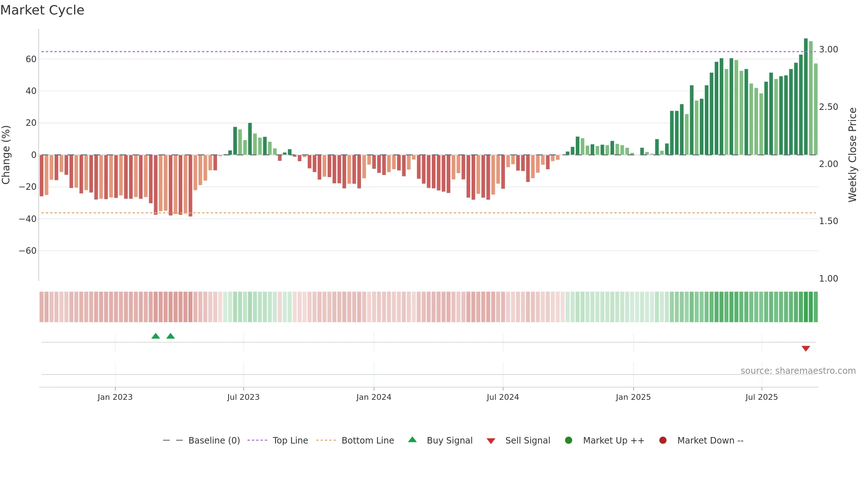Click the Weekly Close Price axis title
868x488 pixels.
852,155
